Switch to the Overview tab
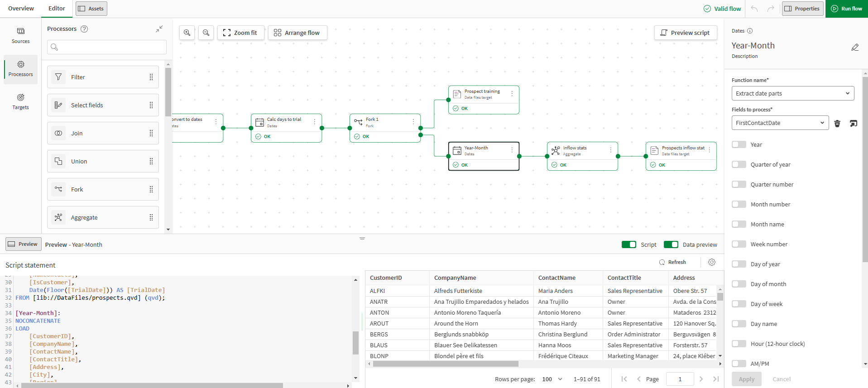The height and width of the screenshot is (388, 868). (21, 9)
